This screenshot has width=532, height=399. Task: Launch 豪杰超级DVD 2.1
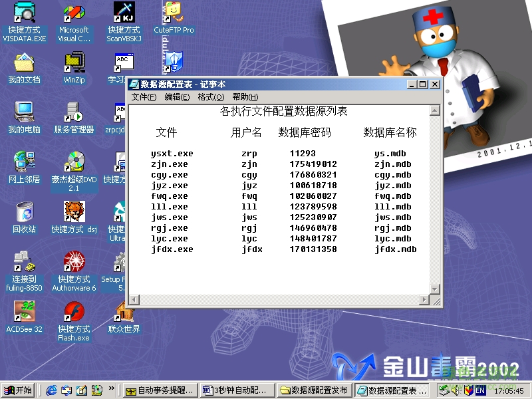[x=74, y=163]
